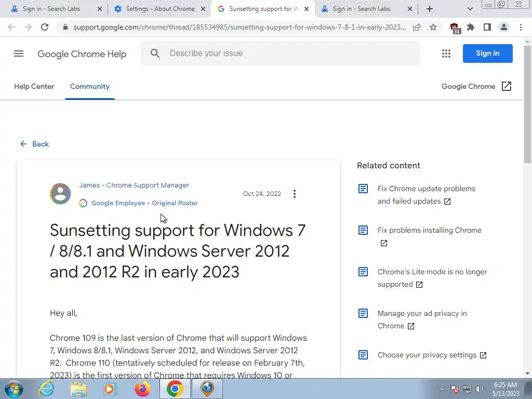Open Manage your ad privacy article

tap(422, 320)
